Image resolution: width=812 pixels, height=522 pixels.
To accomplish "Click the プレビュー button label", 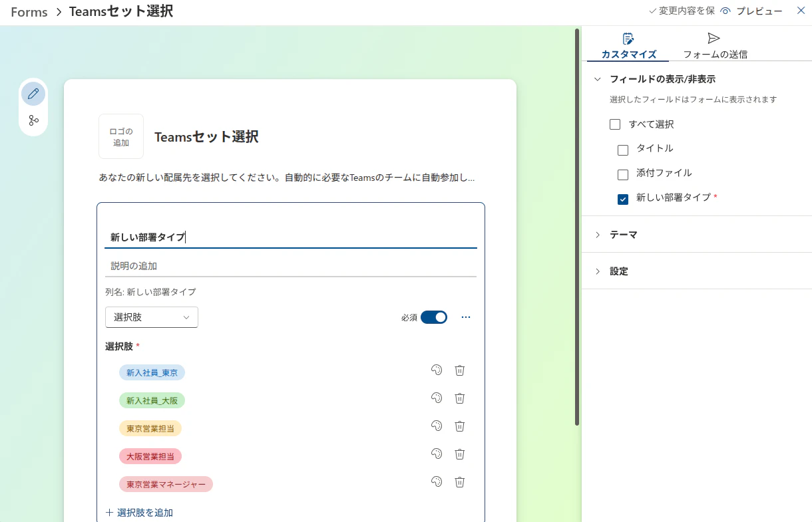I will tap(759, 11).
